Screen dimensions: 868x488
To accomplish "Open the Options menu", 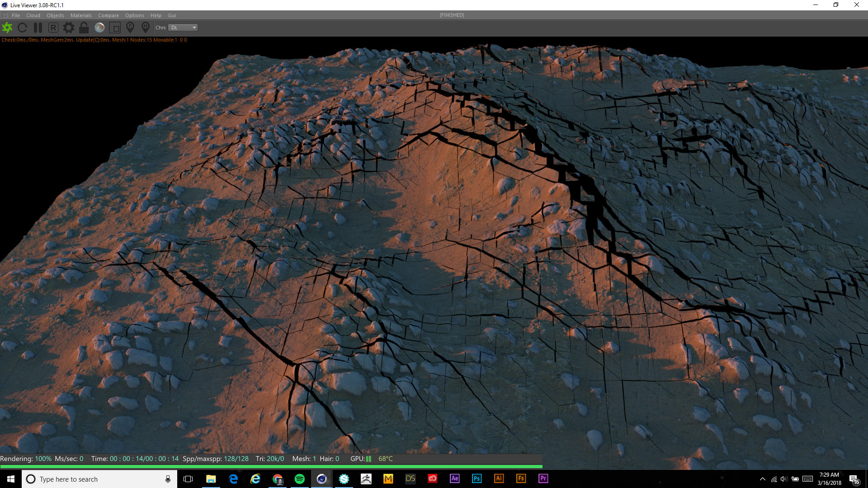I will (134, 15).
